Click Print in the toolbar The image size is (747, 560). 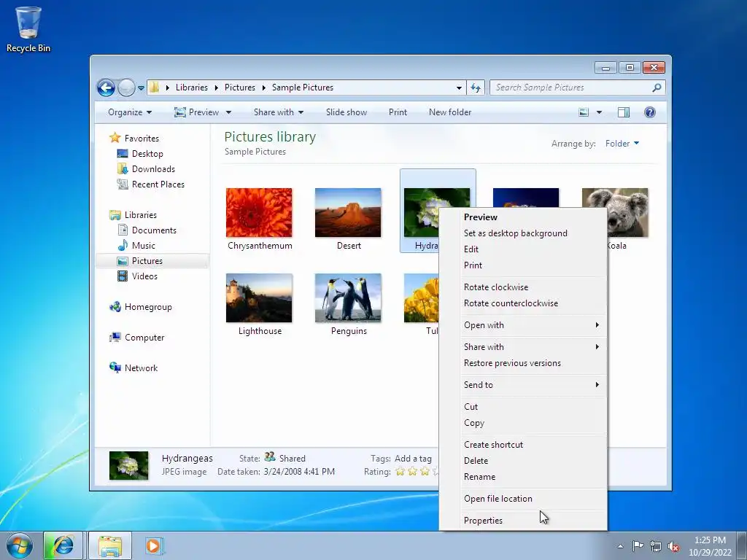pyautogui.click(x=398, y=112)
